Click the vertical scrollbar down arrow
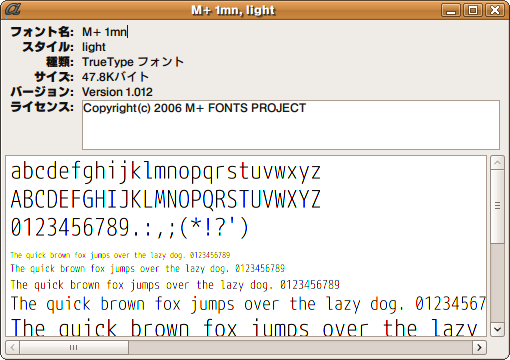This screenshot has height=360, width=510. coord(497,329)
